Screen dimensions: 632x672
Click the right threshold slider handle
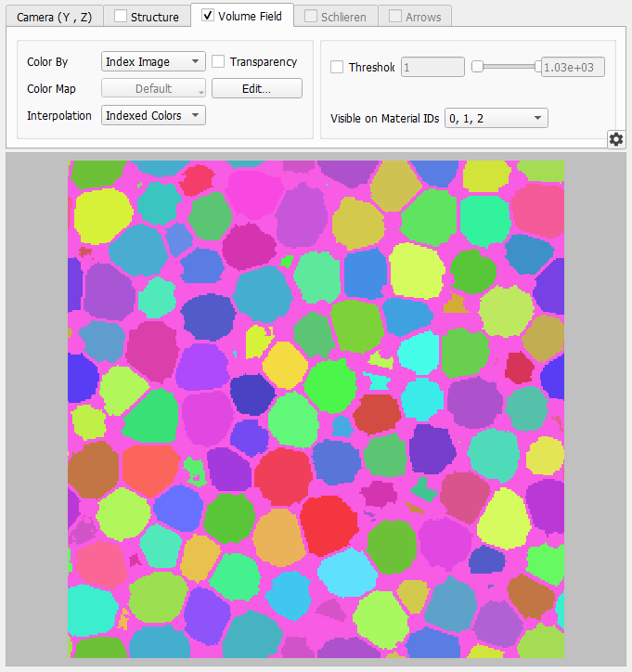(538, 67)
